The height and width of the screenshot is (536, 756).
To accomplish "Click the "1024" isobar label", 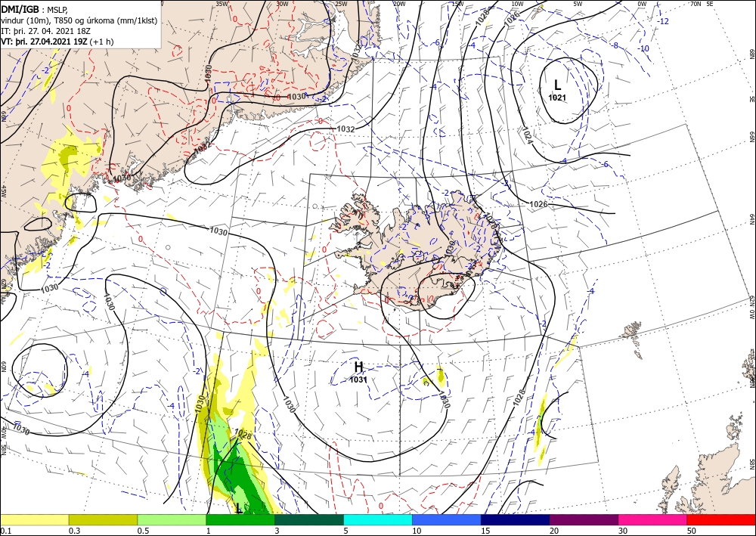I will point(526,135).
